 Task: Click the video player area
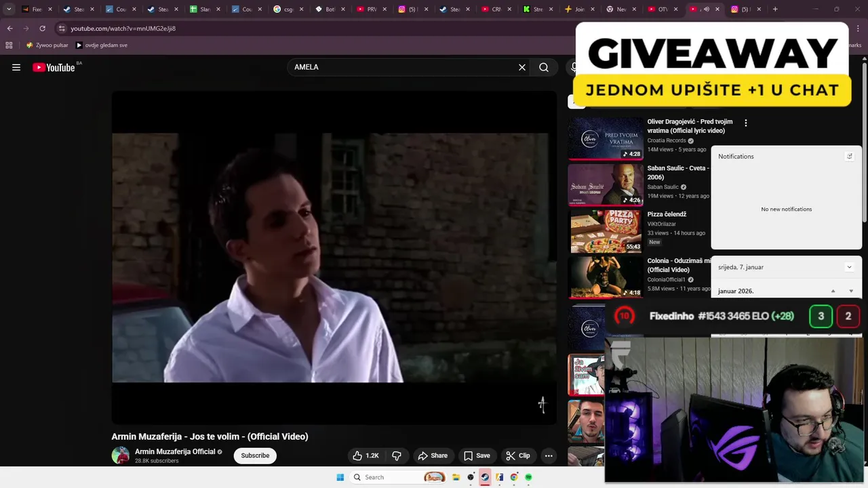pos(334,258)
